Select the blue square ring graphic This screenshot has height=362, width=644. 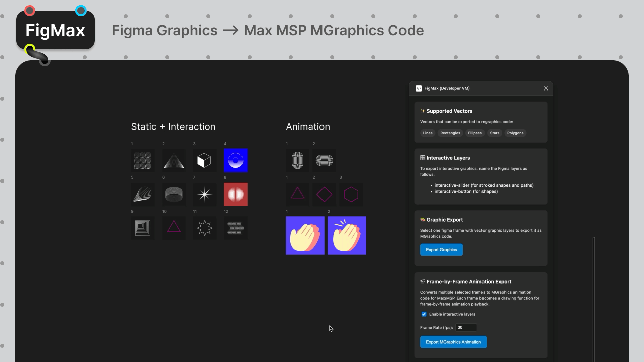235,161
